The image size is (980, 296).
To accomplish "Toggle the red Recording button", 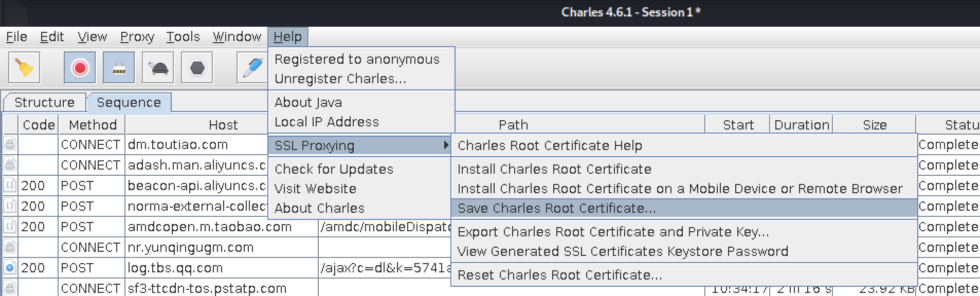I will (x=80, y=68).
